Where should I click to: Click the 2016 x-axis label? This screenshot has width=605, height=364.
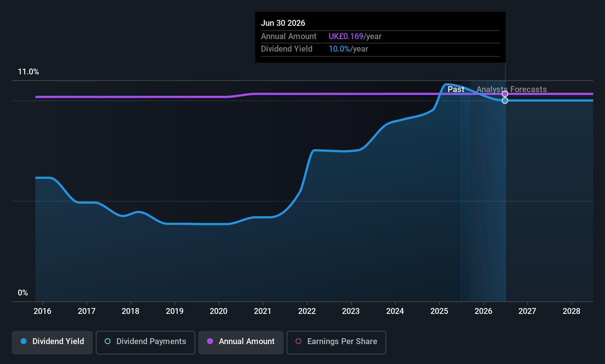[x=42, y=311]
